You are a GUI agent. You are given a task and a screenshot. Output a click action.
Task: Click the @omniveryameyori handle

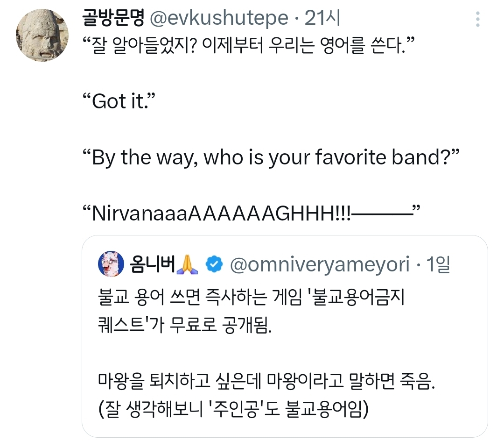[319, 265]
